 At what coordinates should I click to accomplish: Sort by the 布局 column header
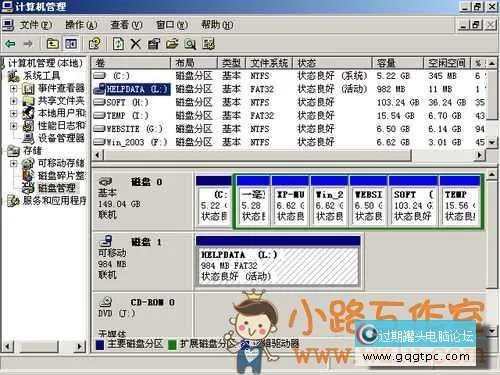194,63
